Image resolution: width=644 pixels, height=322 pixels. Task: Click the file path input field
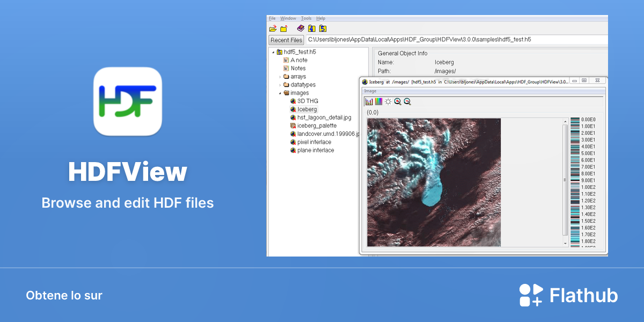tap(457, 40)
